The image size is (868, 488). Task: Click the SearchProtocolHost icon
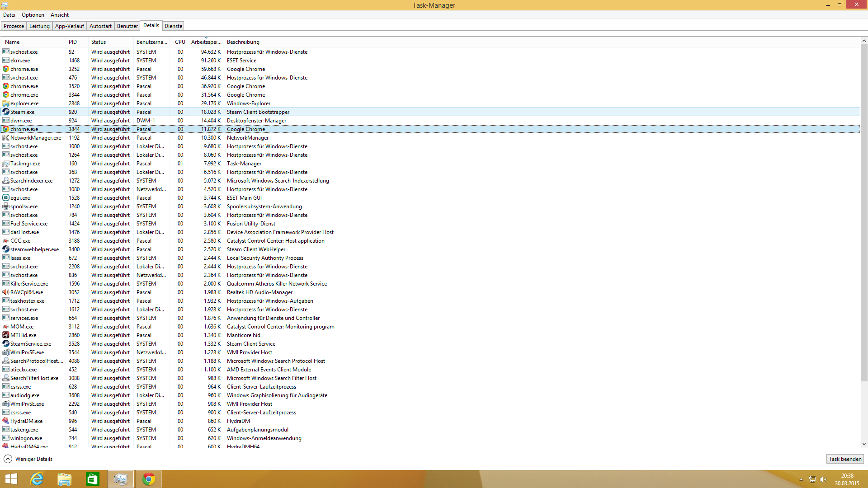(x=6, y=361)
